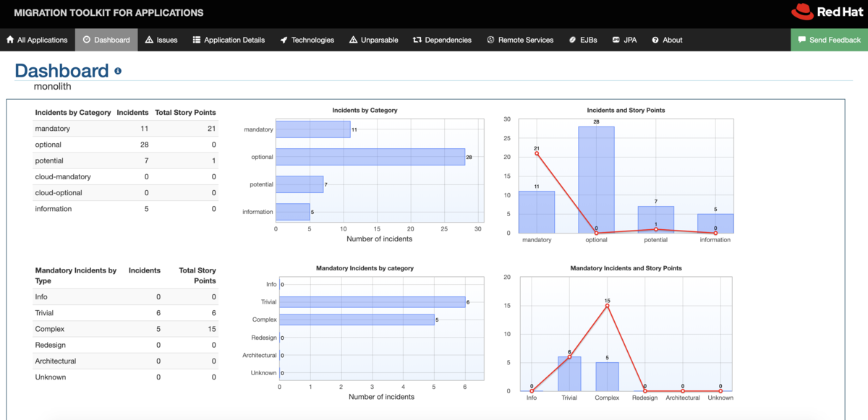
Task: Switch to the Issues tab
Action: click(161, 40)
